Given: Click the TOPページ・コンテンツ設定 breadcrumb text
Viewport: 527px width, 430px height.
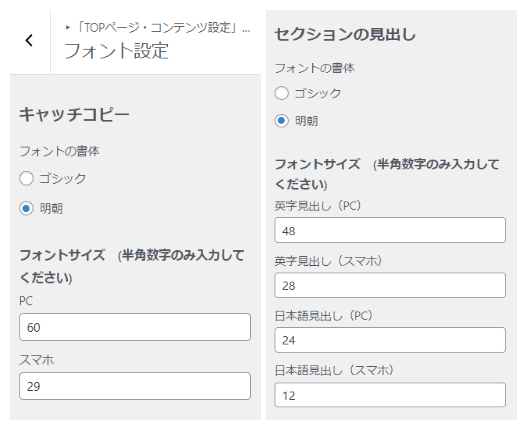Looking at the screenshot, I should (x=159, y=28).
